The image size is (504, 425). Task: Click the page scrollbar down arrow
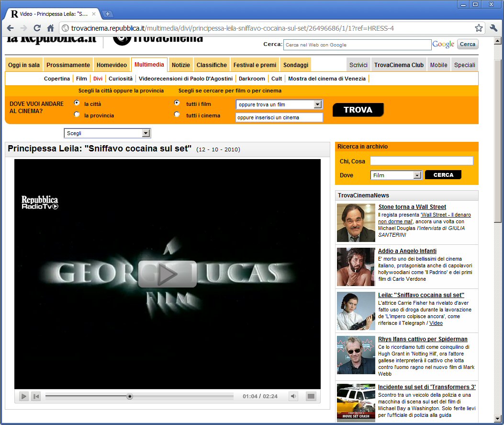click(x=498, y=419)
